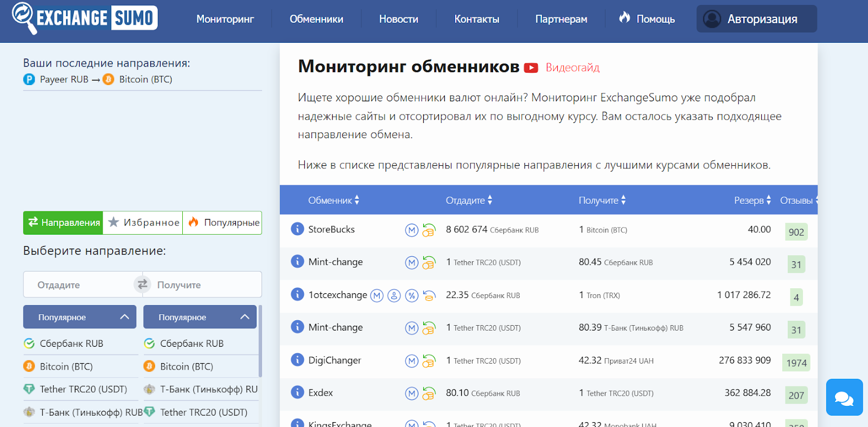Click the coins icon in 1otcexchange row
This screenshot has width=868, height=427.
pos(429,296)
